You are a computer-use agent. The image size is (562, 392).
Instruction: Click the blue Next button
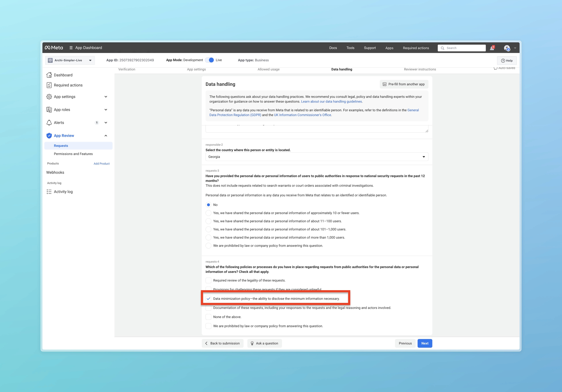coord(425,343)
